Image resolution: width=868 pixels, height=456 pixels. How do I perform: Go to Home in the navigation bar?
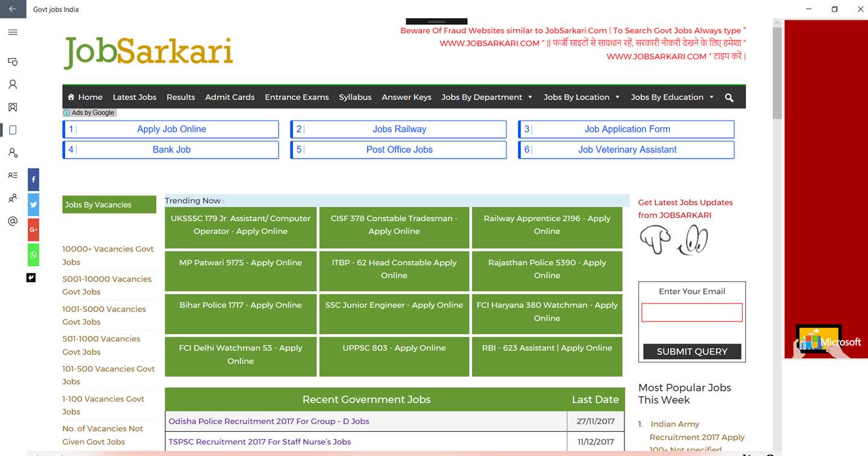coord(85,97)
